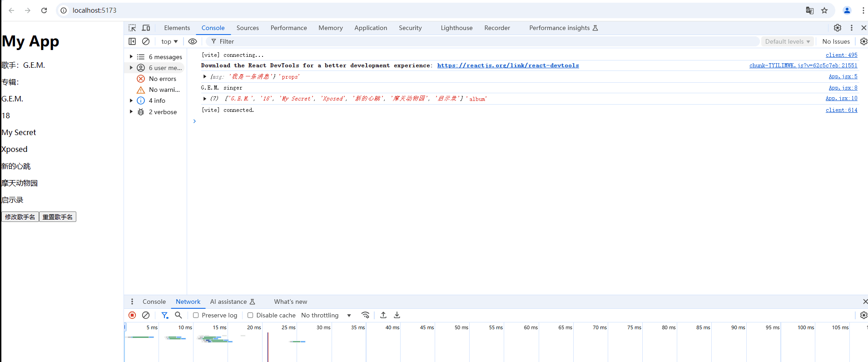Hide the console sidebar panel
Screen dimensions: 868x362
click(132, 41)
